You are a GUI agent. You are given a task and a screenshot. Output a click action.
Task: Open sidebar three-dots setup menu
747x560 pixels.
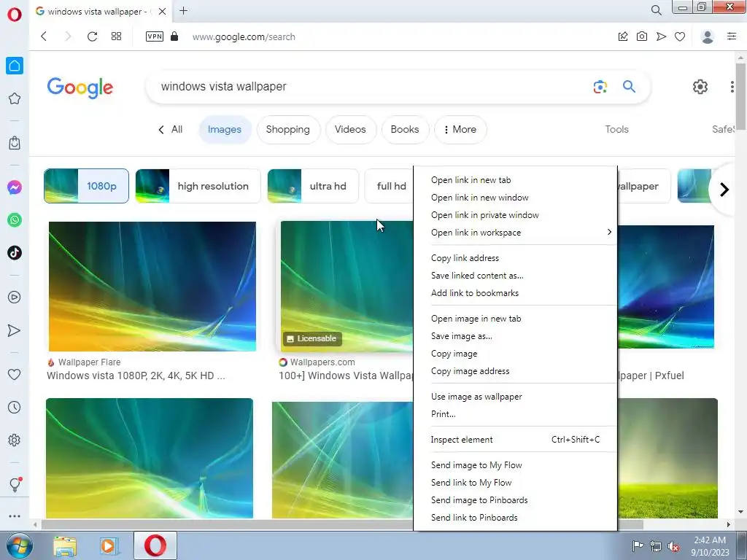point(15,516)
